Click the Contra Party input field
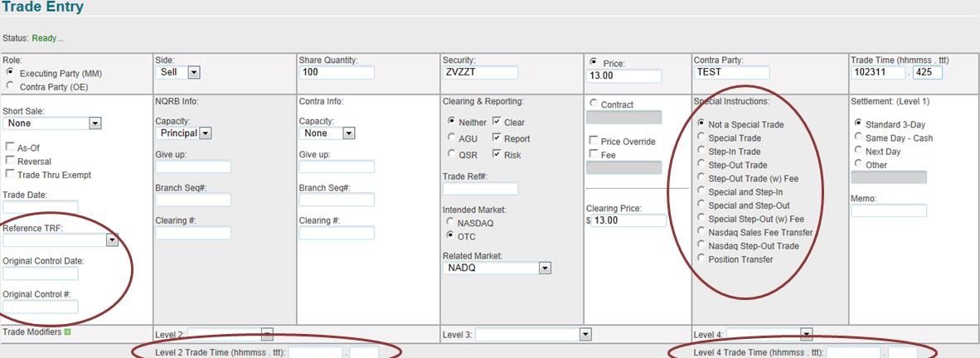 click(x=731, y=72)
